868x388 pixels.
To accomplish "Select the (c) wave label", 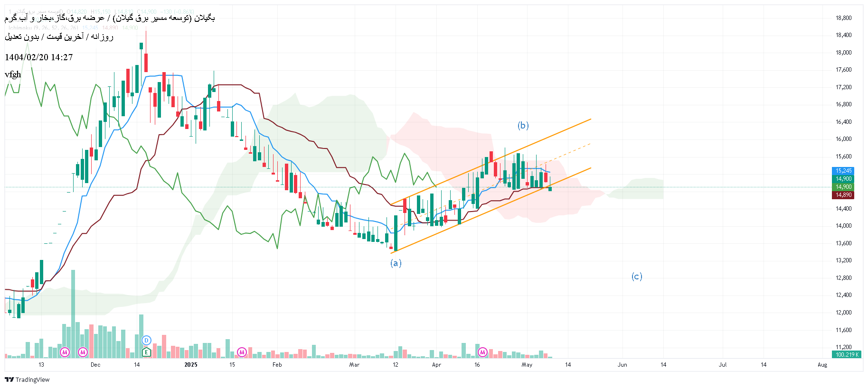I will pyautogui.click(x=637, y=276).
